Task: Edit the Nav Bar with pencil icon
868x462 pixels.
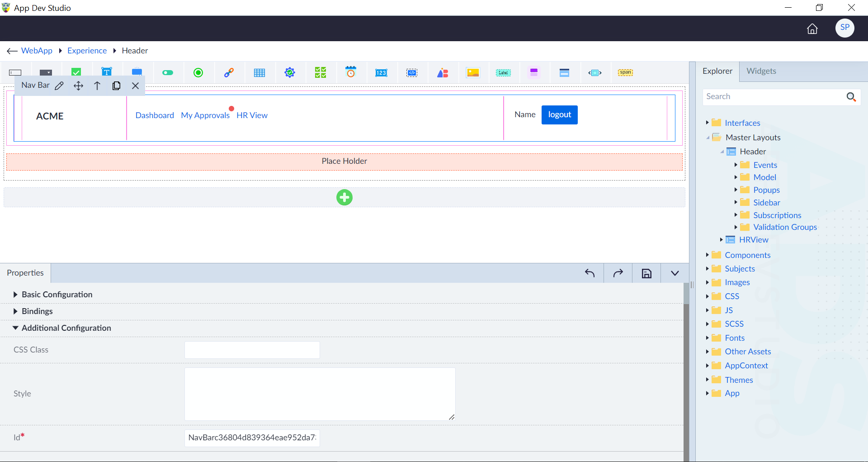Action: [59, 86]
